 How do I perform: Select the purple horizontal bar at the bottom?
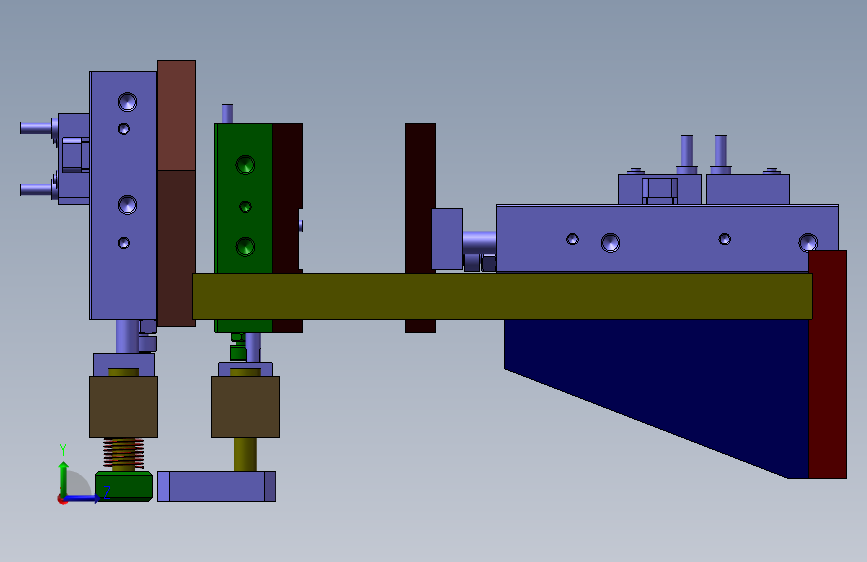tap(216, 487)
